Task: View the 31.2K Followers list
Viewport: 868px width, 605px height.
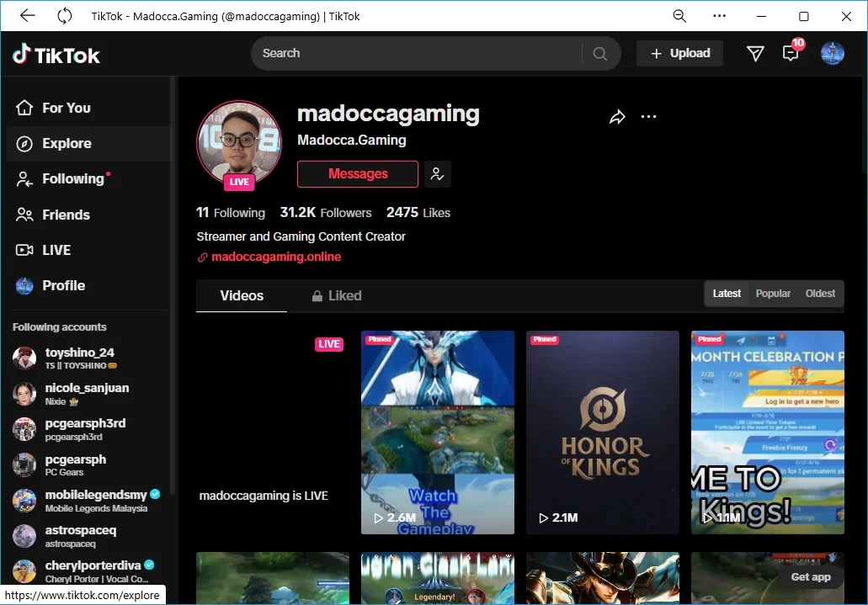Action: click(x=326, y=213)
